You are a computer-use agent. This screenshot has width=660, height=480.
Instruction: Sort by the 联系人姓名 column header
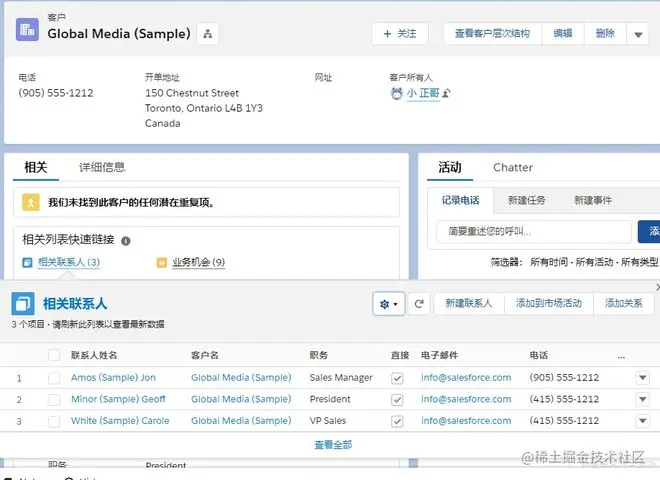coord(94,355)
